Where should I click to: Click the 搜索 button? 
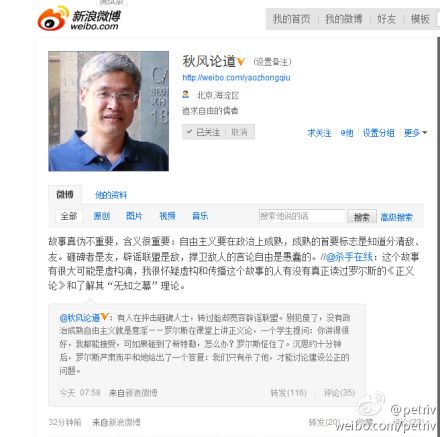(362, 217)
